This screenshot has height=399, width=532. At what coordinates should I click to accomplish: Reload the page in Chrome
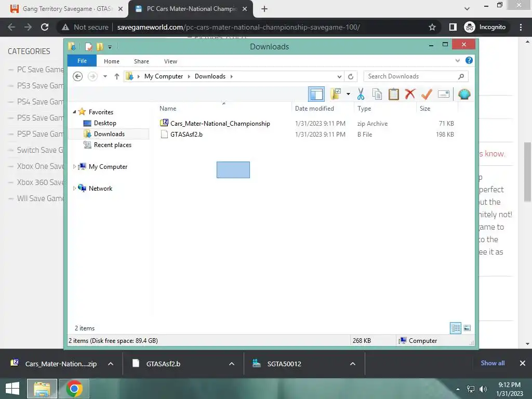(45, 27)
